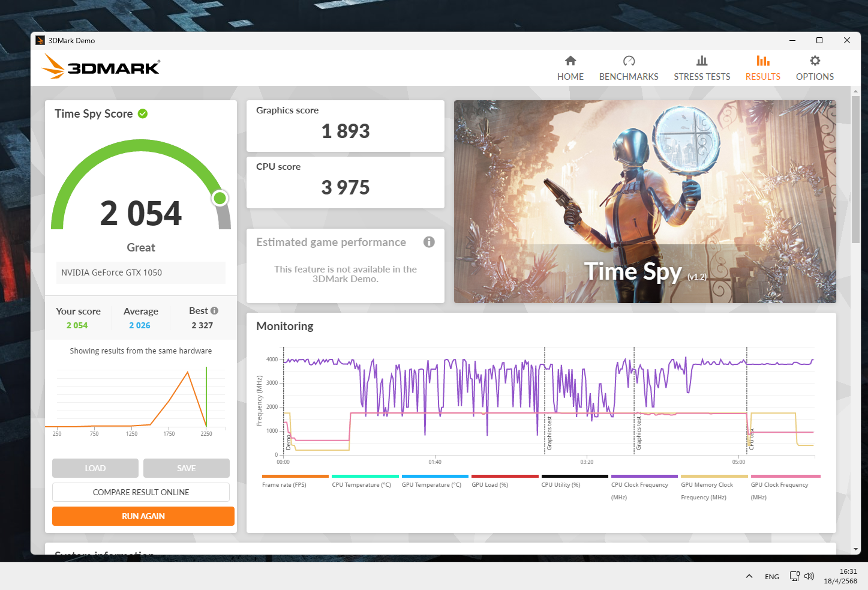Click the orange RUN AGAIN button
Screen dimensions: 868x590
pos(143,516)
